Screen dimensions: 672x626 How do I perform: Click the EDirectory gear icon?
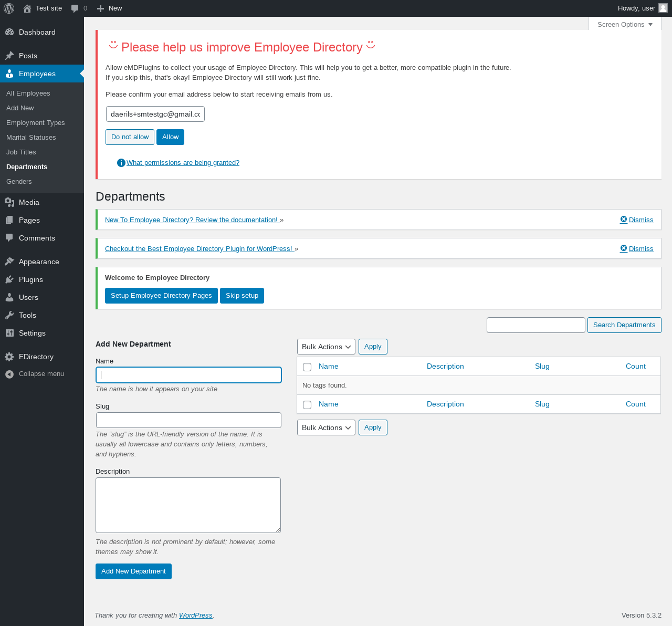(9, 357)
